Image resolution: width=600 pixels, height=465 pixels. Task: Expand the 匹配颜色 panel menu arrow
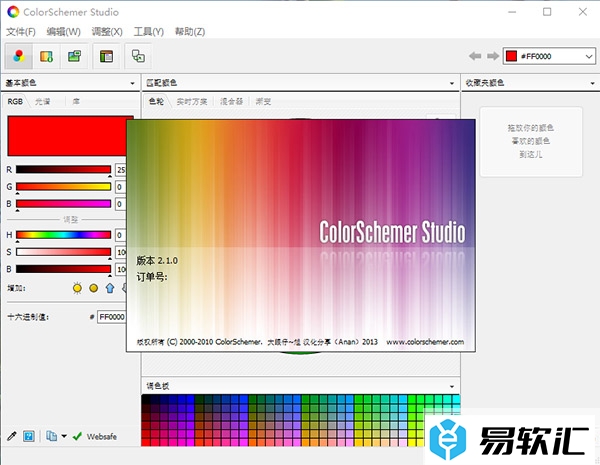pyautogui.click(x=452, y=83)
